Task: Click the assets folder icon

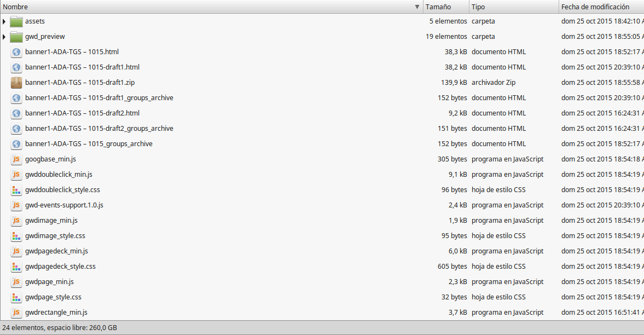Action: (x=16, y=21)
